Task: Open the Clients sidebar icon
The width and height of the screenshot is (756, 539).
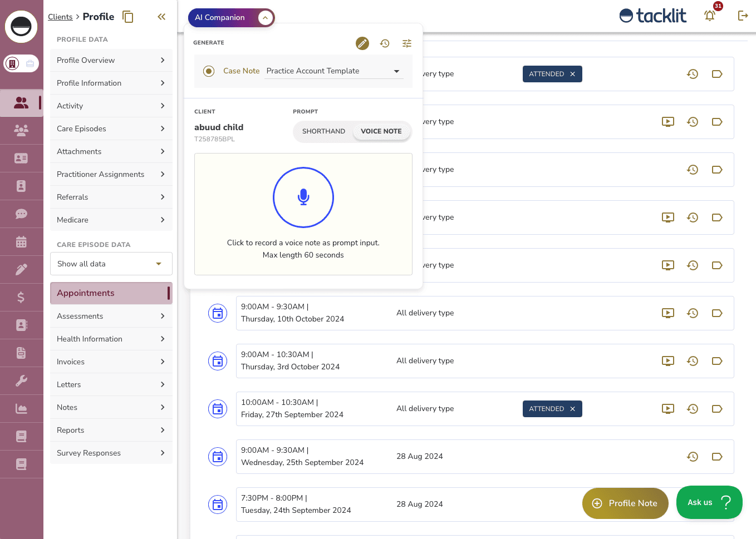Action: [21, 102]
